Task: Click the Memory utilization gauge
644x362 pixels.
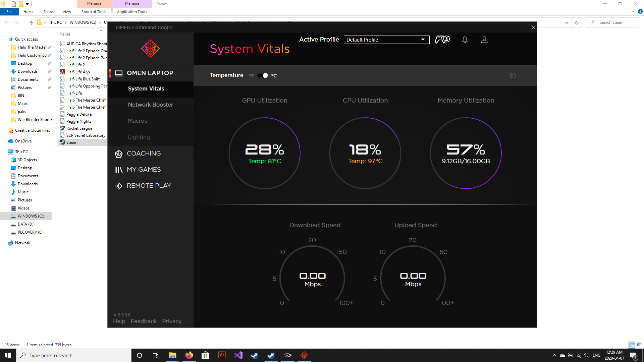Action: coord(466,153)
